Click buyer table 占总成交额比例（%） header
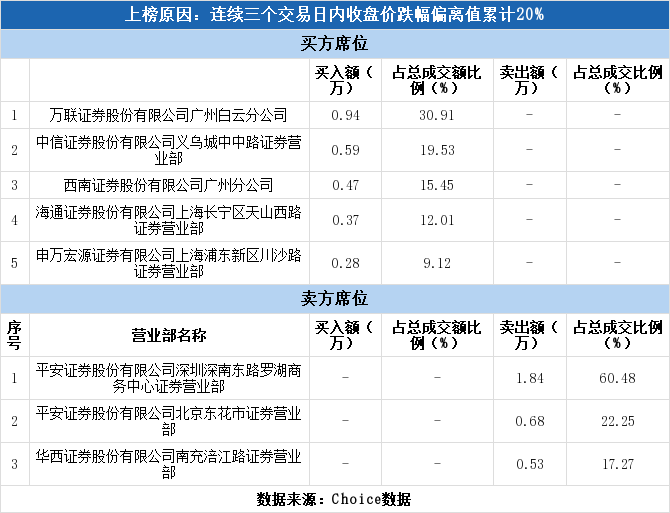 click(x=437, y=80)
